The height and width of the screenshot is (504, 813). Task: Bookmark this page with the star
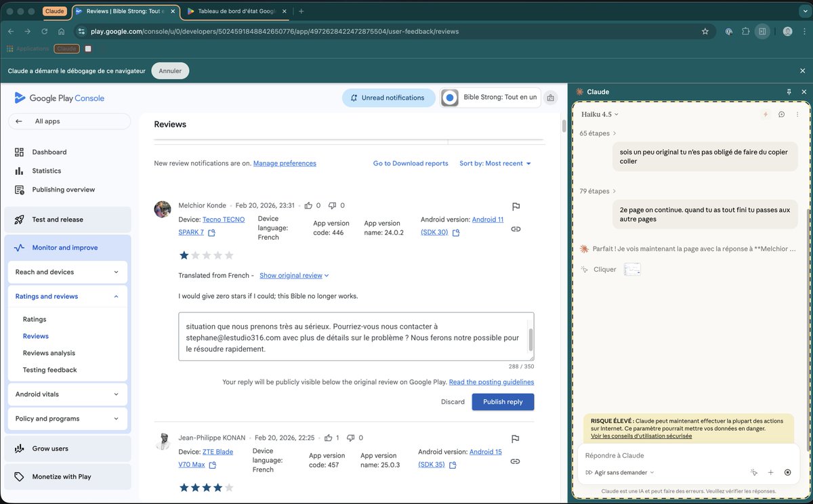(x=705, y=31)
